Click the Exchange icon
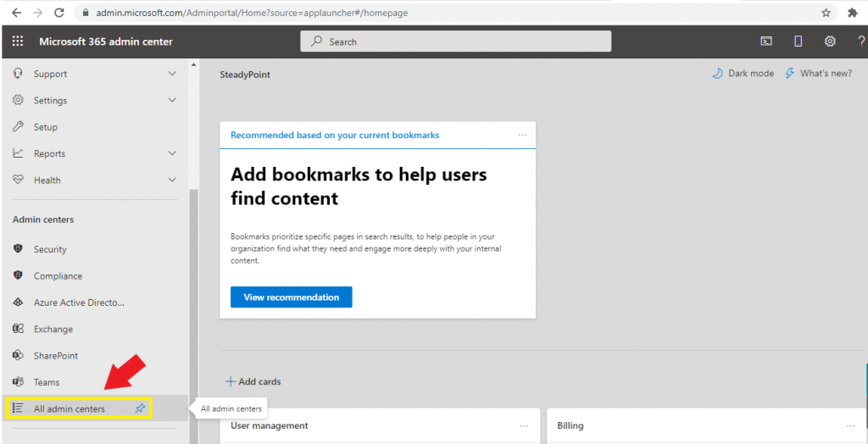868x444 pixels. pos(18,329)
